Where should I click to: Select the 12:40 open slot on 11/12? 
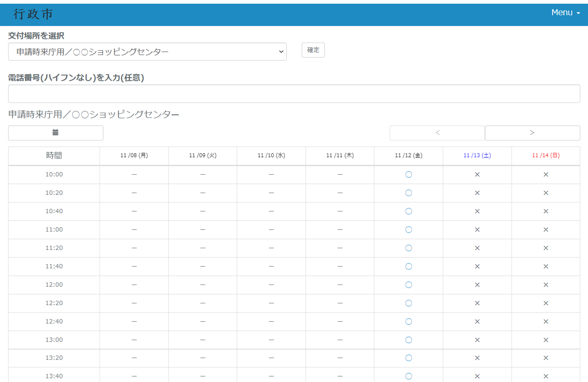point(408,322)
